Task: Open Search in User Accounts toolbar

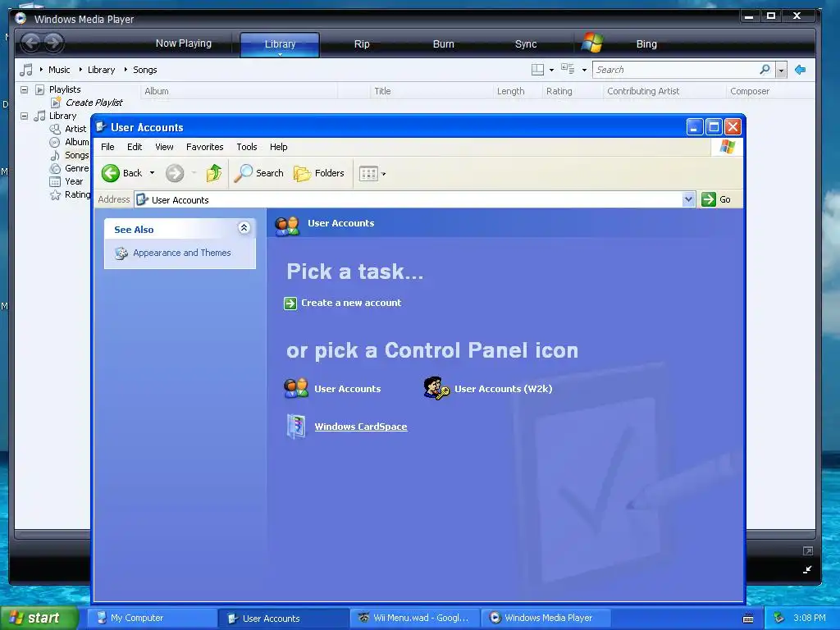Action: pyautogui.click(x=259, y=173)
